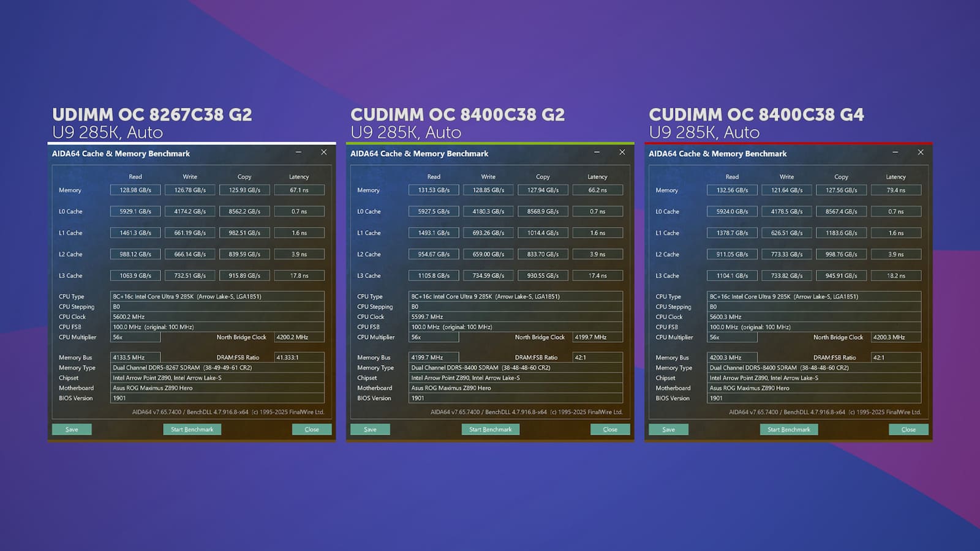Select L3 Cache Latency 18.2 ns
Image resolution: width=980 pixels, height=551 pixels.
pyautogui.click(x=895, y=275)
